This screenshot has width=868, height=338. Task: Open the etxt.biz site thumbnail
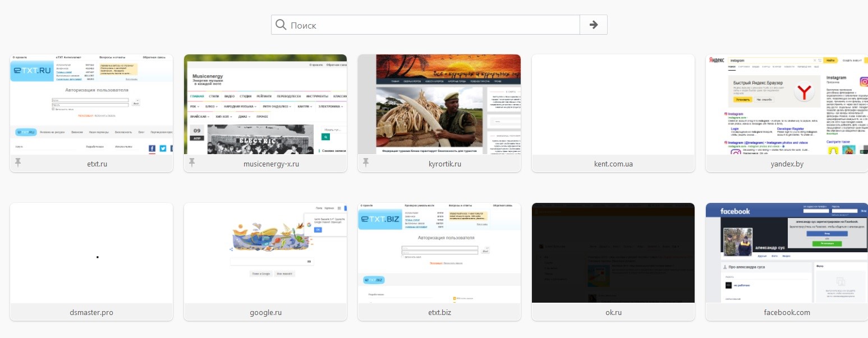439,253
